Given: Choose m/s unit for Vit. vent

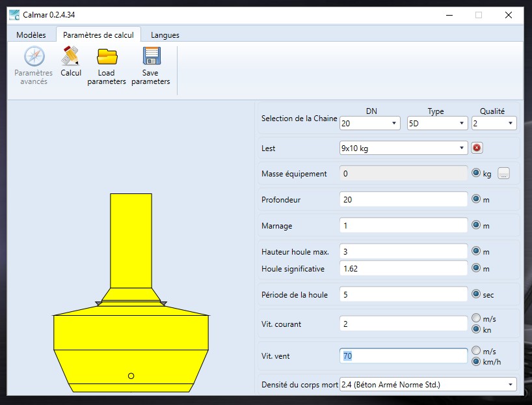Looking at the screenshot, I should pyautogui.click(x=476, y=350).
